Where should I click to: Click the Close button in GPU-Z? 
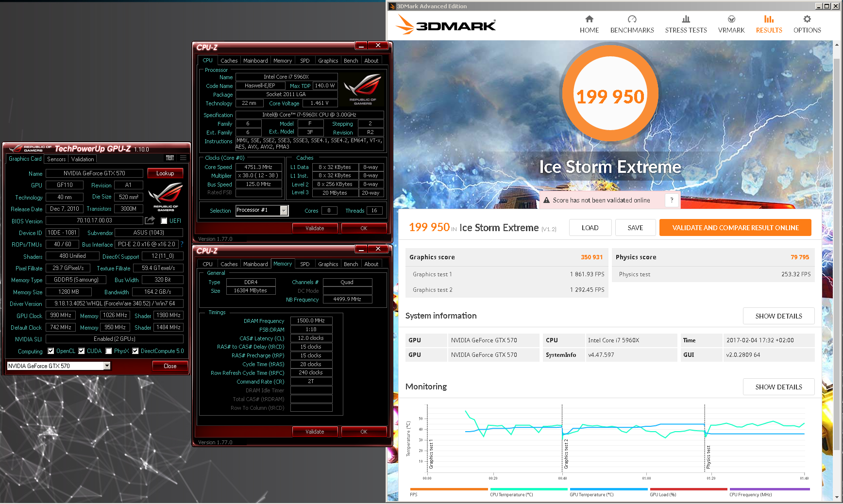[170, 366]
